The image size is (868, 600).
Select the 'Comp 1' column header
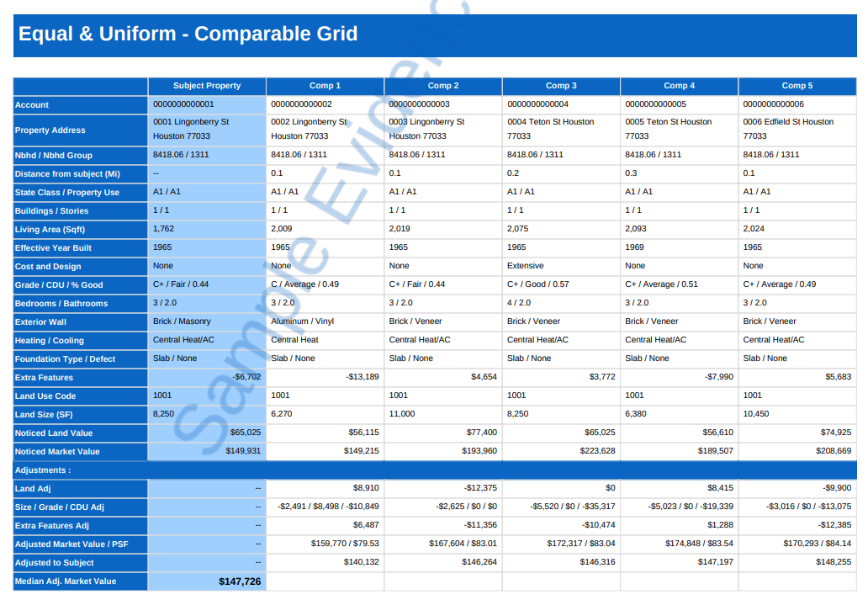tap(325, 86)
